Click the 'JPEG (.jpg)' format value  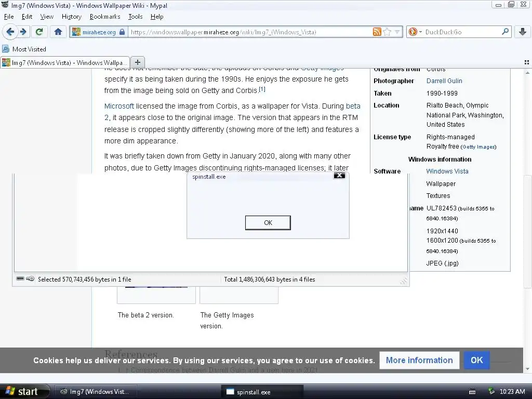pyautogui.click(x=442, y=263)
